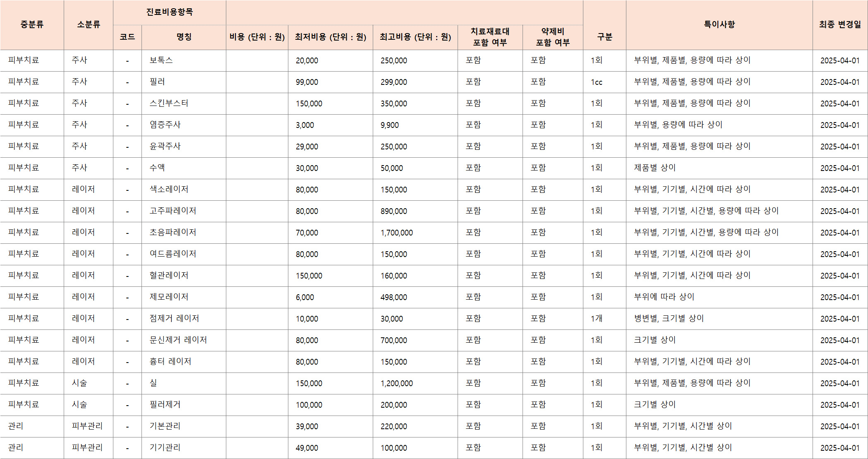The height and width of the screenshot is (459, 868).
Task: Click the 부위에 따라 상이 note
Action: click(664, 297)
